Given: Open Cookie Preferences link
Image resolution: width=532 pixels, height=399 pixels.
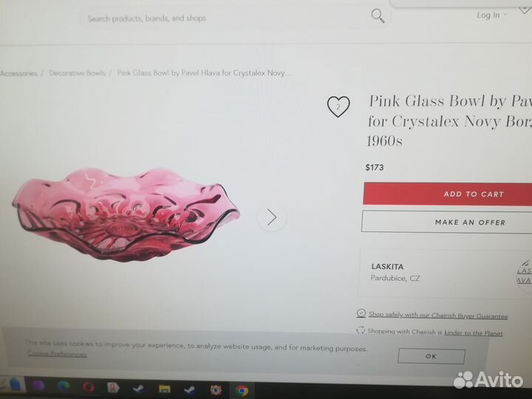Looking at the screenshot, I should (x=57, y=353).
